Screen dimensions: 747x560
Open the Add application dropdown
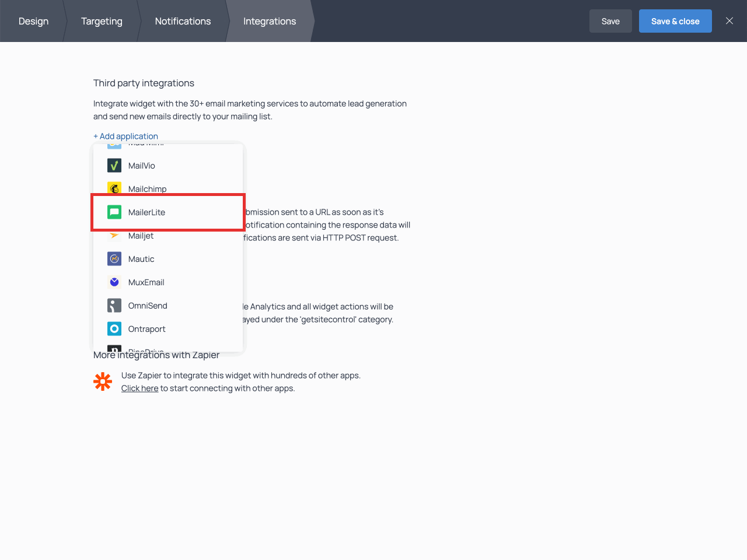pyautogui.click(x=125, y=136)
